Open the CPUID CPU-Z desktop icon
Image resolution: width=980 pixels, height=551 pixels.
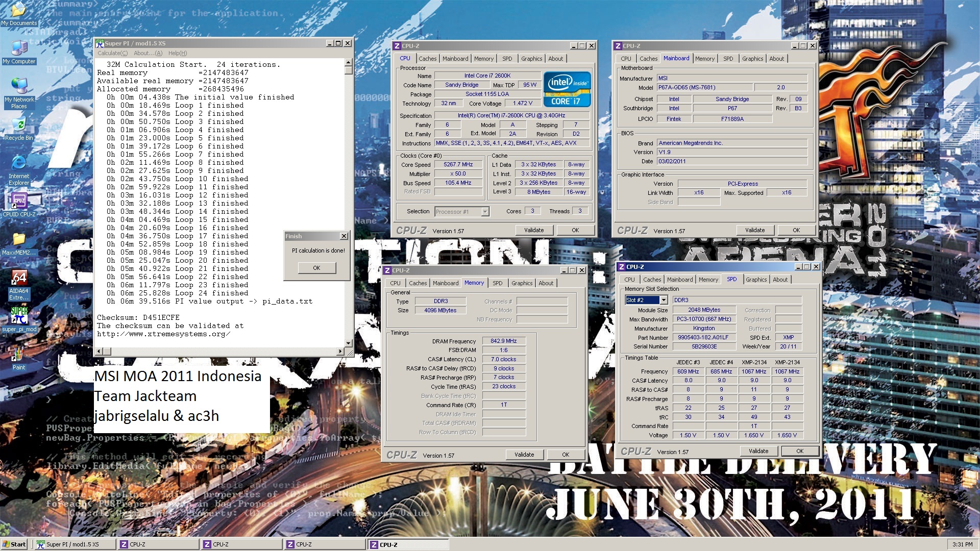(19, 201)
